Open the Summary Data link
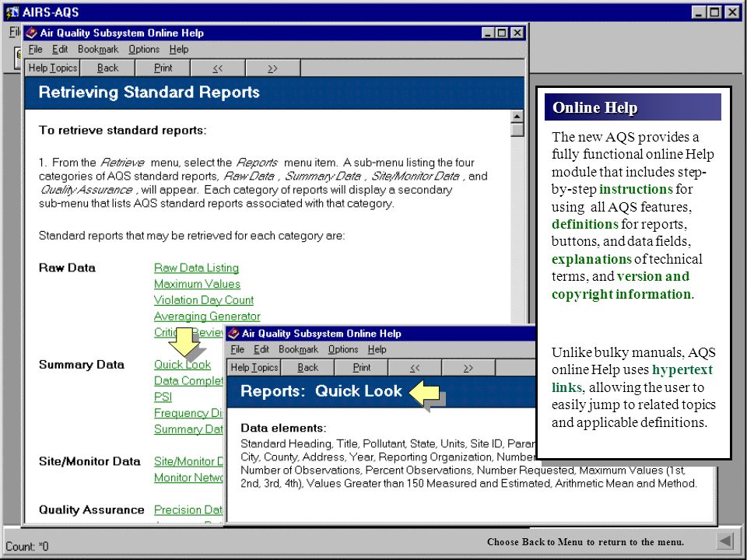This screenshot has height=560, width=747. coord(188,429)
